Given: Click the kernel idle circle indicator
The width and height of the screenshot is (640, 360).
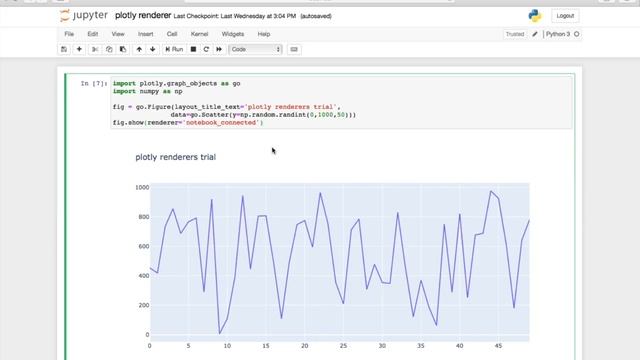Looking at the screenshot, I should [577, 34].
